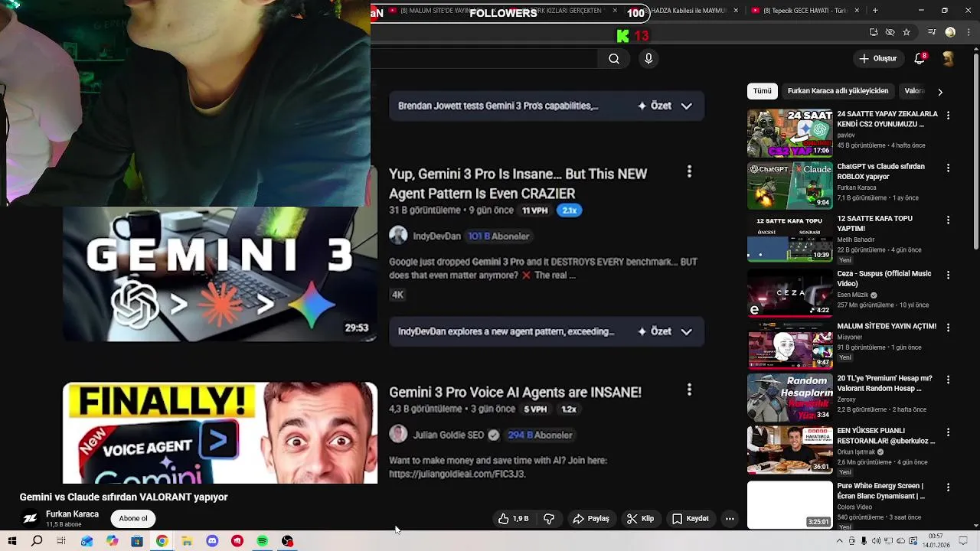
Task: Click the Abone ol subscribe button
Action: (133, 519)
